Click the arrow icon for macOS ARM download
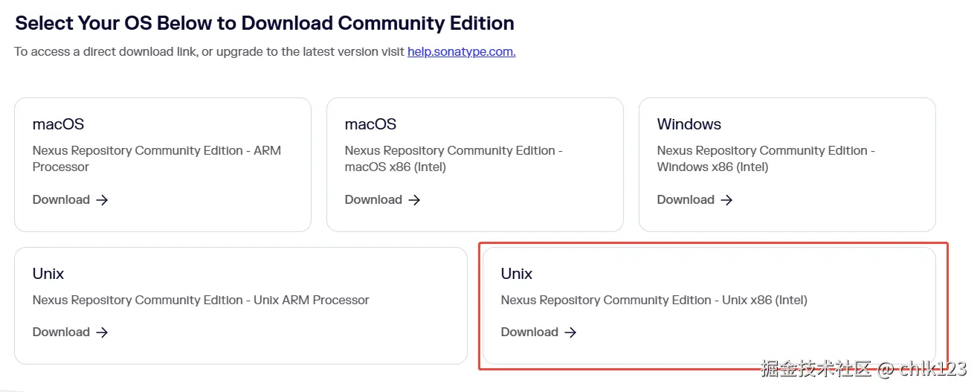 (x=102, y=200)
